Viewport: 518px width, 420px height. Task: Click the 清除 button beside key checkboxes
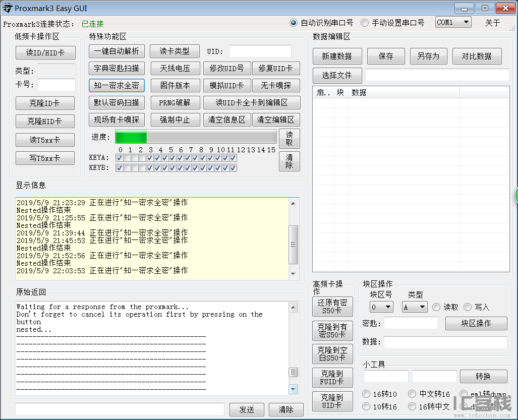coord(290,161)
